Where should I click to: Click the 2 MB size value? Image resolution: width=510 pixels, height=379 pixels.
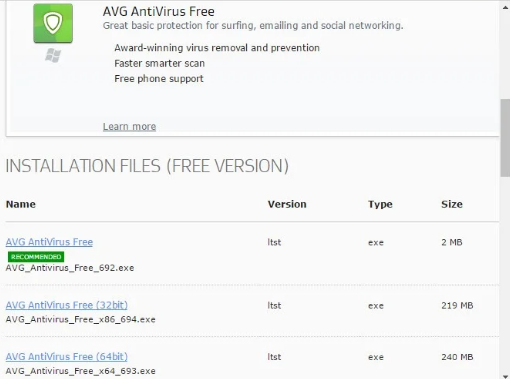pos(452,242)
